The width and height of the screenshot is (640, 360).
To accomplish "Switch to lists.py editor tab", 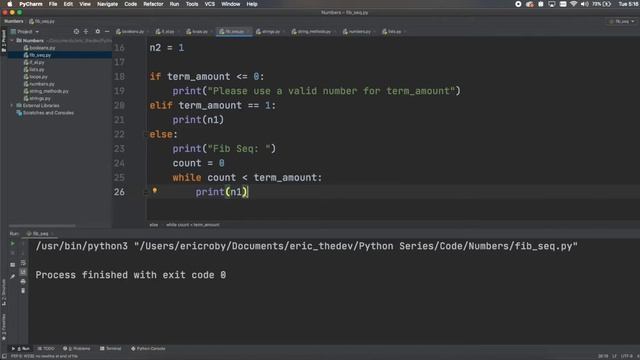I will click(392, 31).
